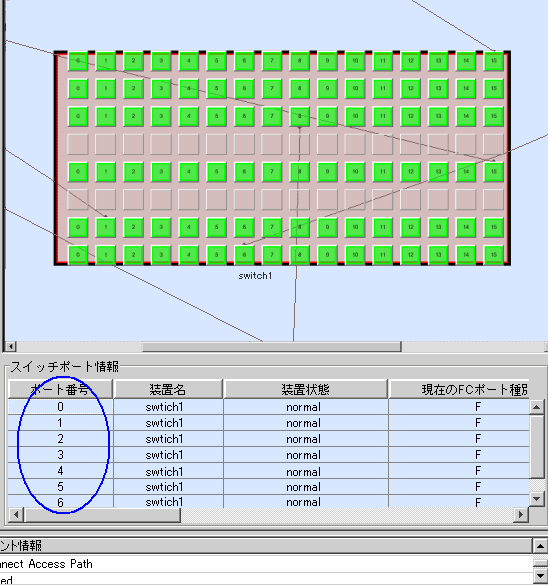Click port 0 in the third port row
This screenshot has height=585, width=548.
(x=78, y=116)
